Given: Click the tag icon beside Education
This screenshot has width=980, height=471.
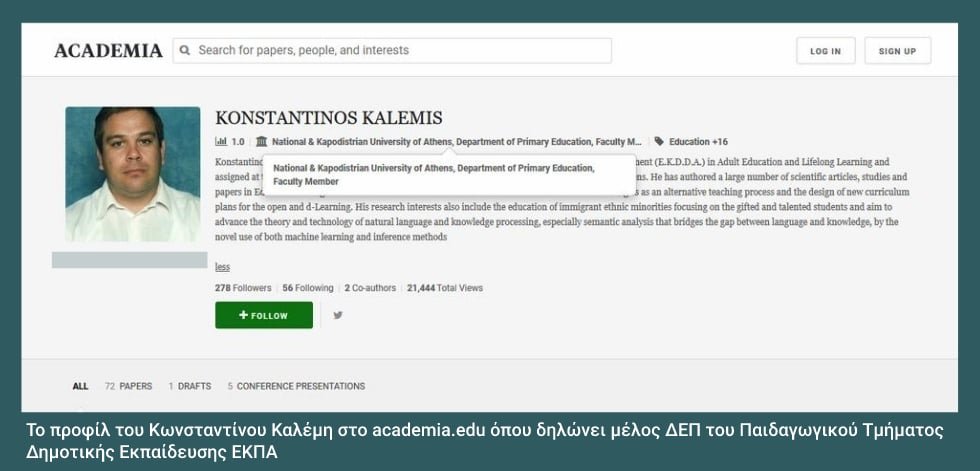Looking at the screenshot, I should [x=659, y=142].
